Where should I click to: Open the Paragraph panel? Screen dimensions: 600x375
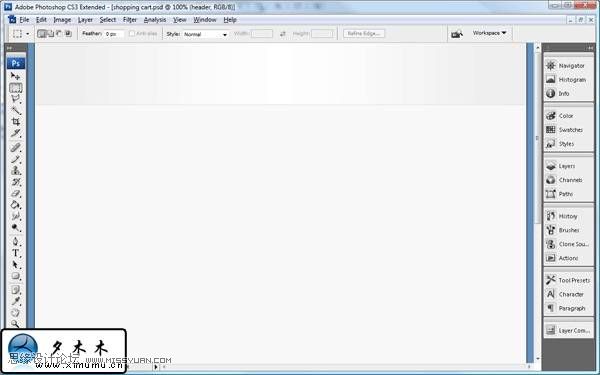(569, 308)
